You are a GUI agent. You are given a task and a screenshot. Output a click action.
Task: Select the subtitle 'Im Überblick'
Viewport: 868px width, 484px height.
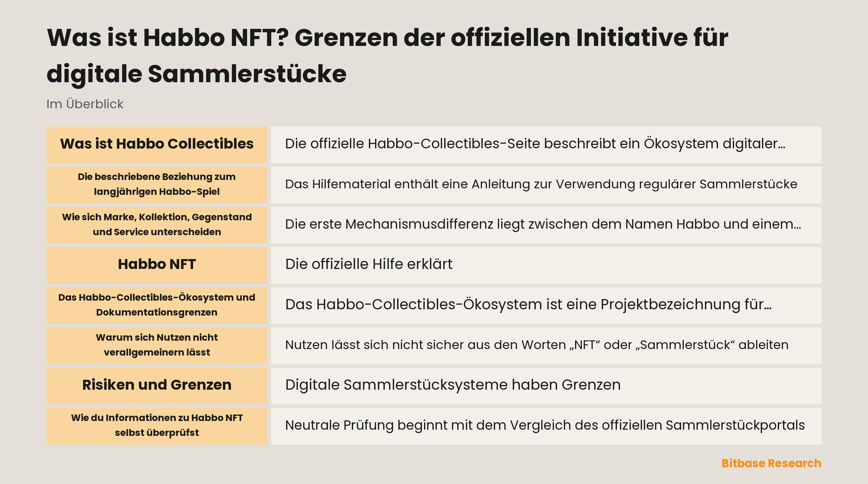coord(85,104)
